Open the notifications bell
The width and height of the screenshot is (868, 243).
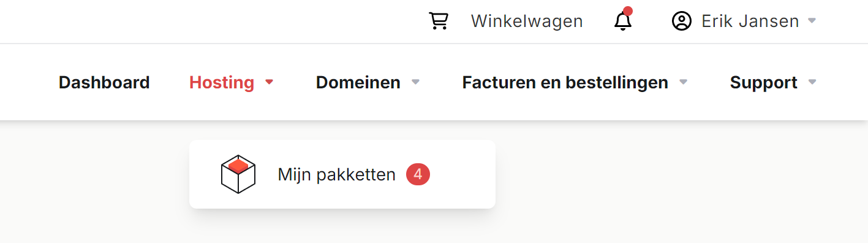pyautogui.click(x=622, y=21)
